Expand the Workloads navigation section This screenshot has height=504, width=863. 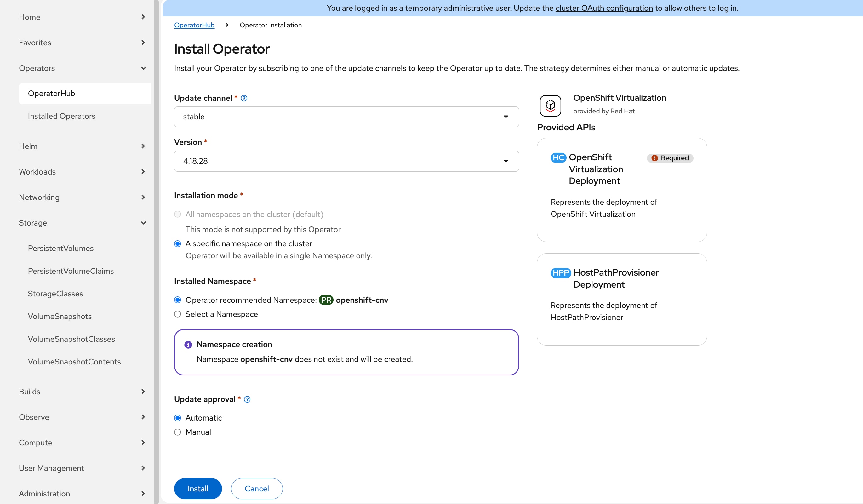click(x=82, y=172)
